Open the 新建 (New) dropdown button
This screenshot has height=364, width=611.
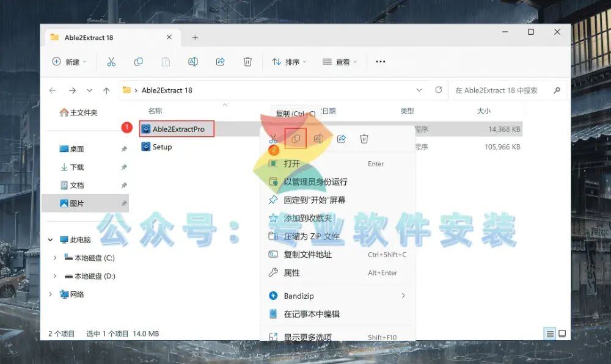(69, 62)
